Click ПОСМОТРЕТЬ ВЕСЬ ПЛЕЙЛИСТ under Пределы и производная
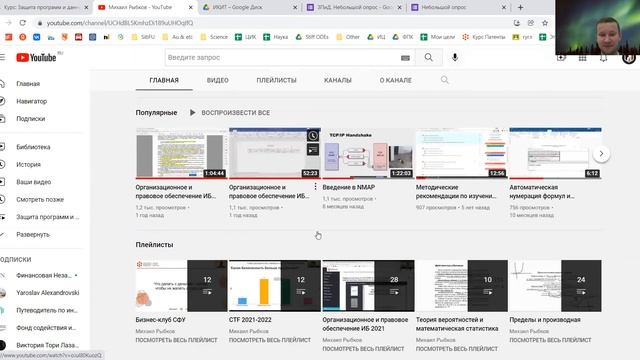640x360 pixels. 550,340
